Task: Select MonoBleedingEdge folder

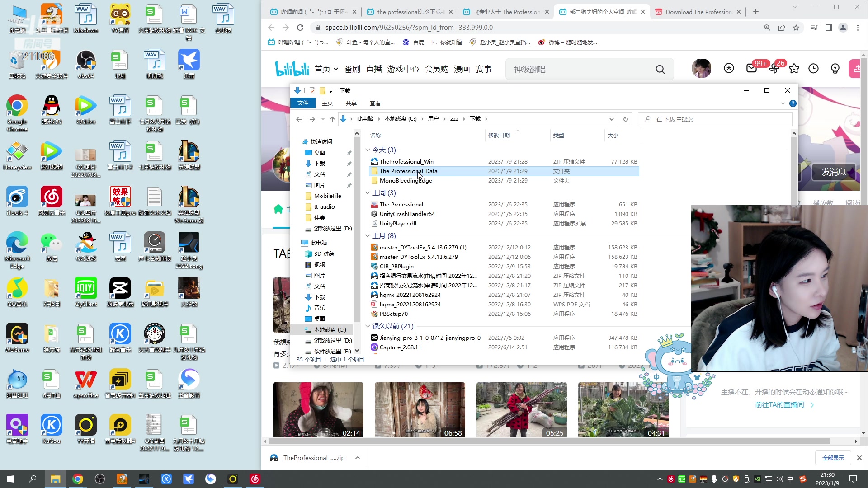Action: pyautogui.click(x=504, y=181)
